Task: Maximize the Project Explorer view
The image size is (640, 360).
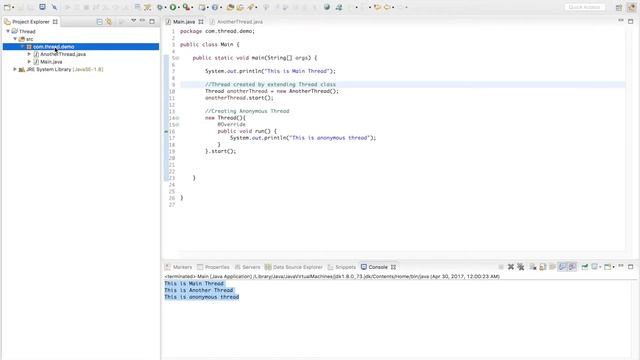Action: coord(152,21)
